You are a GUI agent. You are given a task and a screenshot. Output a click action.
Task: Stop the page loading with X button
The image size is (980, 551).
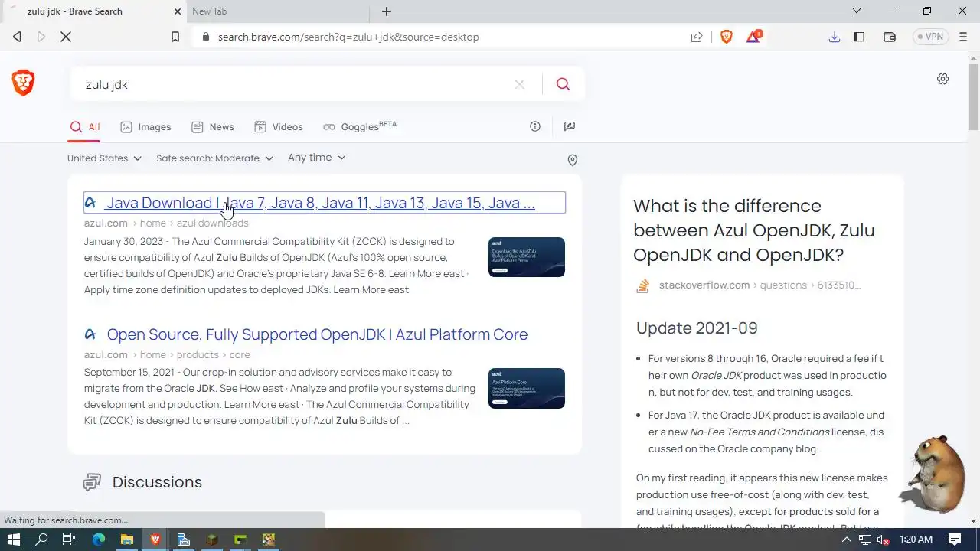[x=66, y=37]
